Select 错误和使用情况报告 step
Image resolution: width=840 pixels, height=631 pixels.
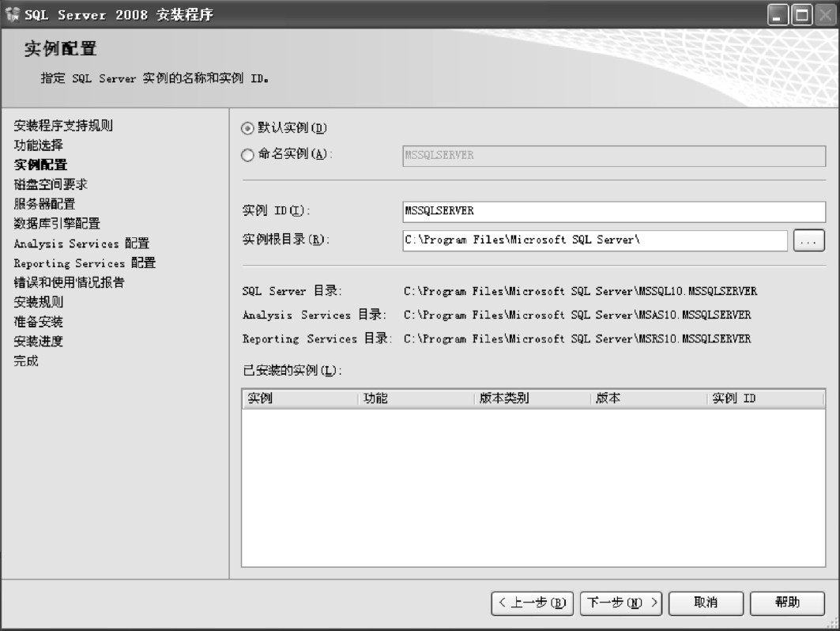(x=69, y=282)
